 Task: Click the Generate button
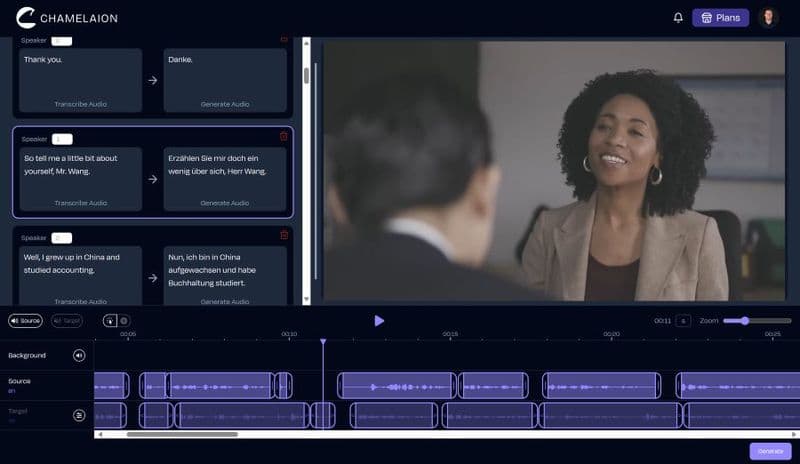tap(770, 451)
